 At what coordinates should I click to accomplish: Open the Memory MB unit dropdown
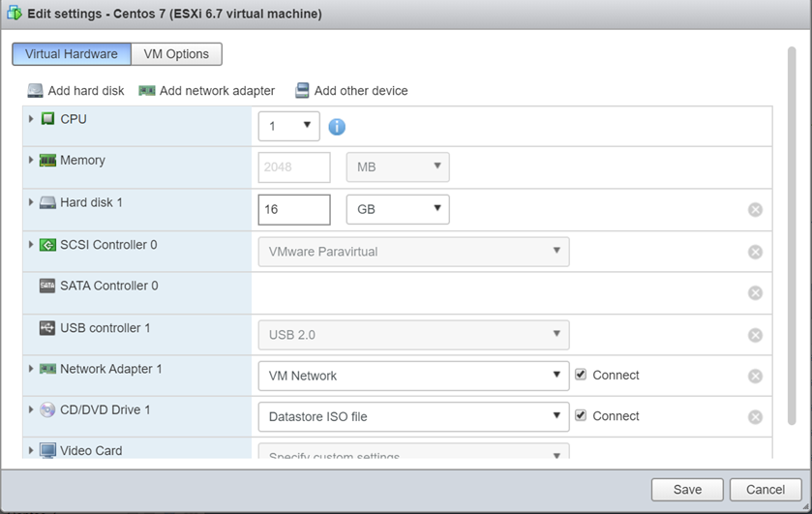click(x=398, y=166)
